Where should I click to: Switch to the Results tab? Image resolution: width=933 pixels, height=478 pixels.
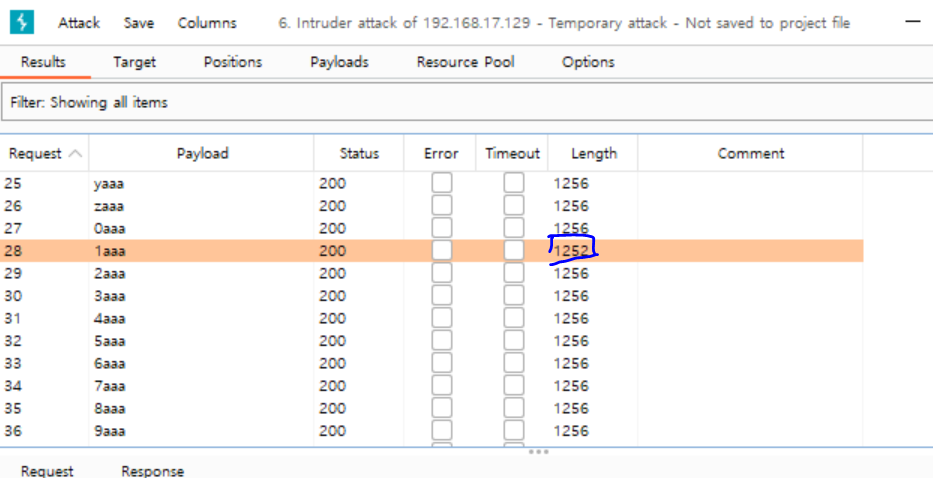(43, 62)
